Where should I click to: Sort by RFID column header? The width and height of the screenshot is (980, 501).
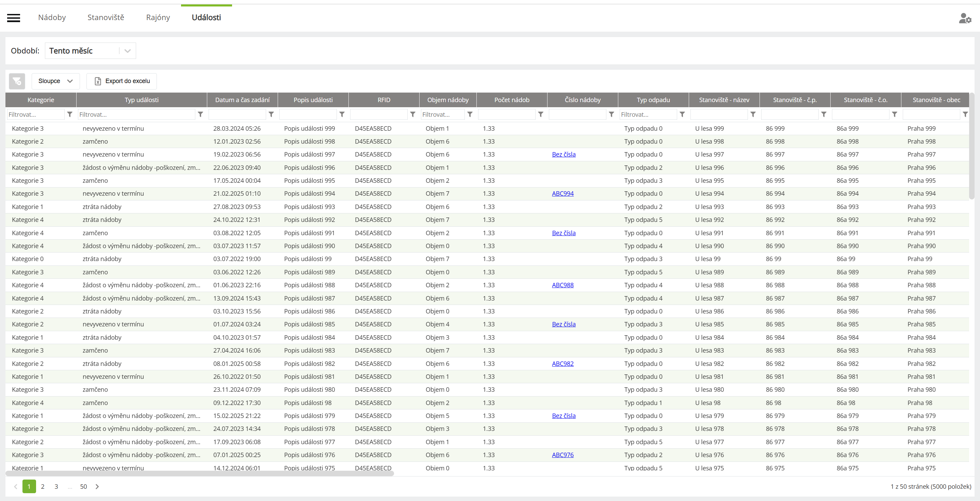384,100
